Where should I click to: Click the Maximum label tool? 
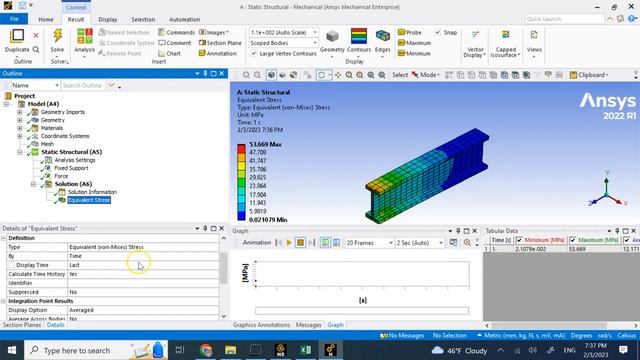(x=414, y=43)
